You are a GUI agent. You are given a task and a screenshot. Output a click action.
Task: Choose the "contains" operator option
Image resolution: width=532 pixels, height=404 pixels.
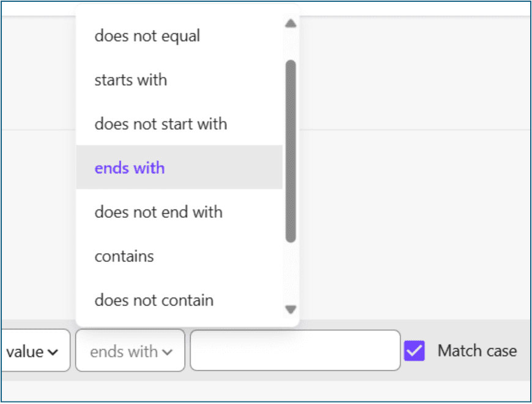[x=124, y=256]
